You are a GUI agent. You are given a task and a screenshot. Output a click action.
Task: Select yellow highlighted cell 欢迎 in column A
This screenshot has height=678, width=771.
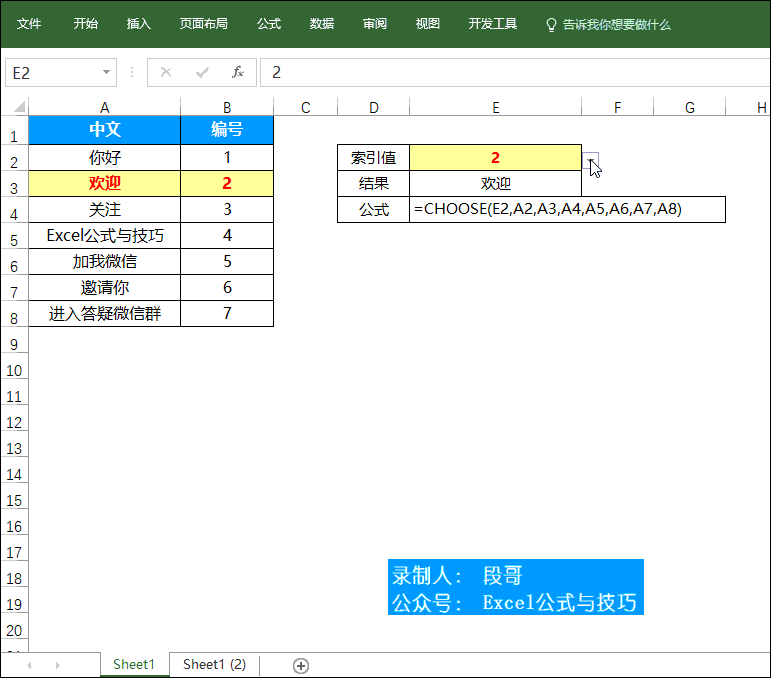click(x=104, y=183)
